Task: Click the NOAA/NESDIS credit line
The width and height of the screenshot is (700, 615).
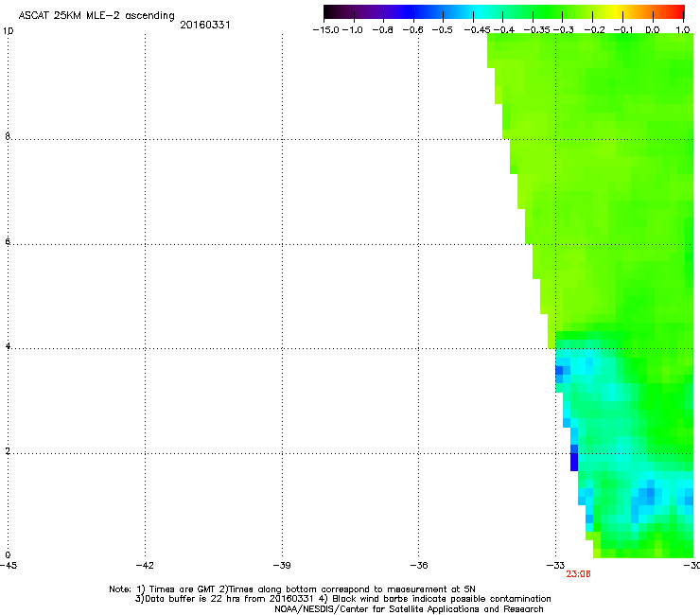Action: click(x=409, y=609)
